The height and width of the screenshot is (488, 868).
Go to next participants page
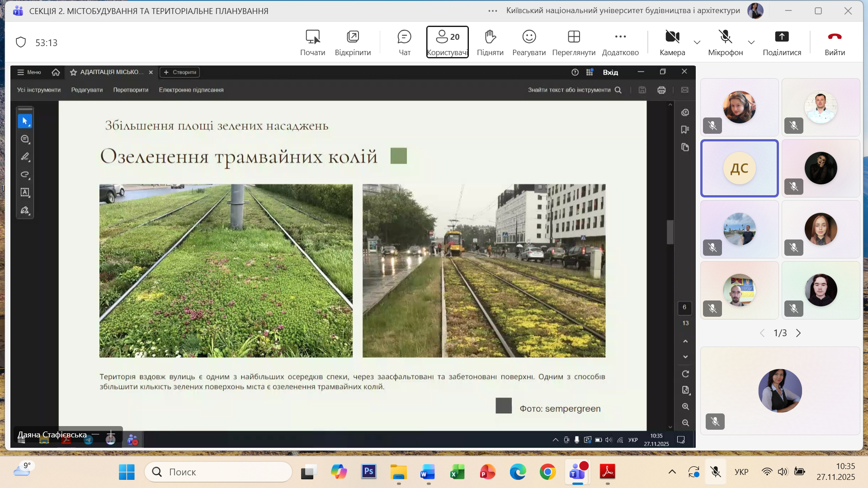tap(798, 333)
